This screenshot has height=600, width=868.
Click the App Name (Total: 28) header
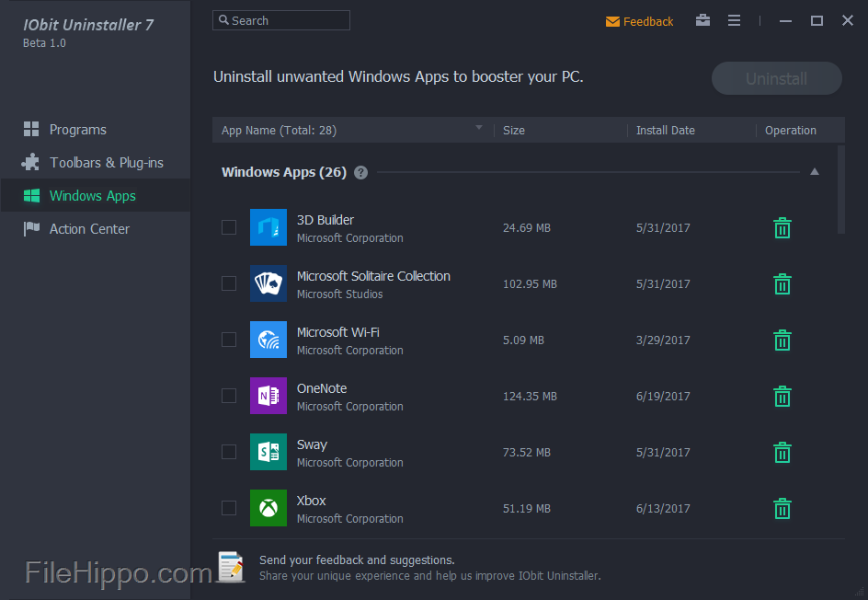point(279,130)
